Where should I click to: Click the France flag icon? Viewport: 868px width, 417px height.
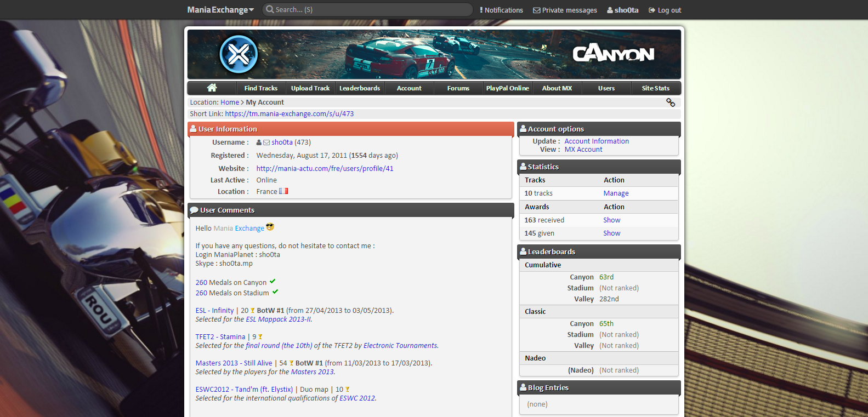click(x=283, y=191)
